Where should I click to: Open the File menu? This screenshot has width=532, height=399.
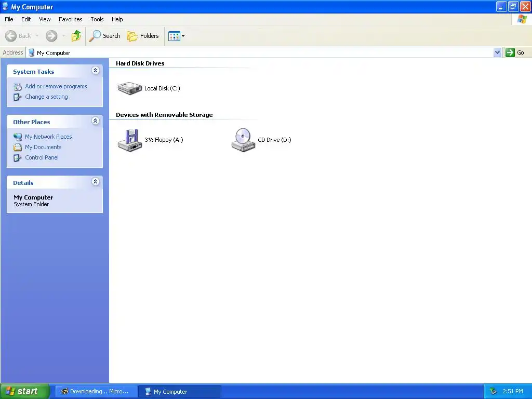[x=9, y=19]
